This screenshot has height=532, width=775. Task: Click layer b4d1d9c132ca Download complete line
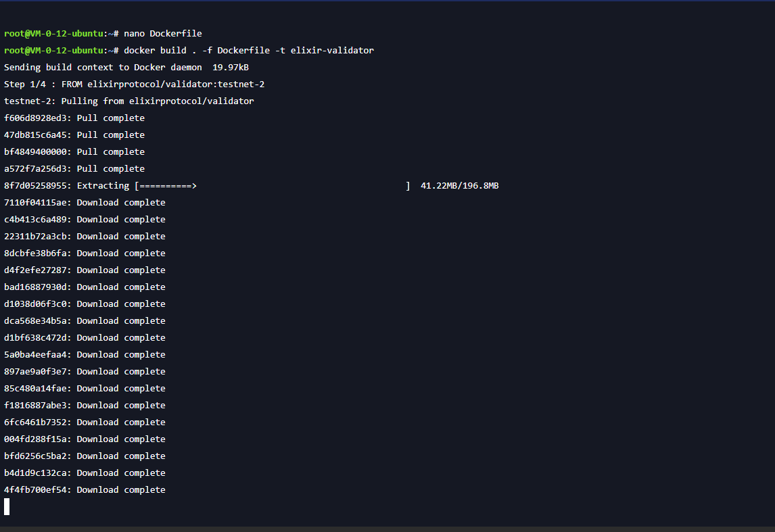pos(85,473)
